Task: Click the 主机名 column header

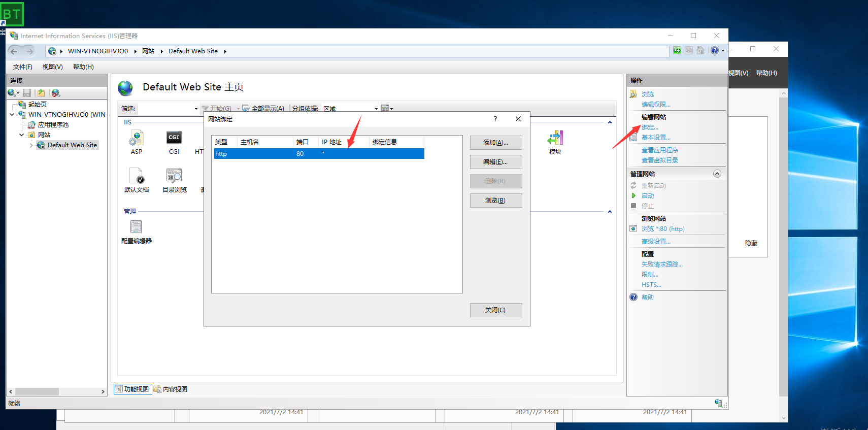Action: (x=265, y=142)
